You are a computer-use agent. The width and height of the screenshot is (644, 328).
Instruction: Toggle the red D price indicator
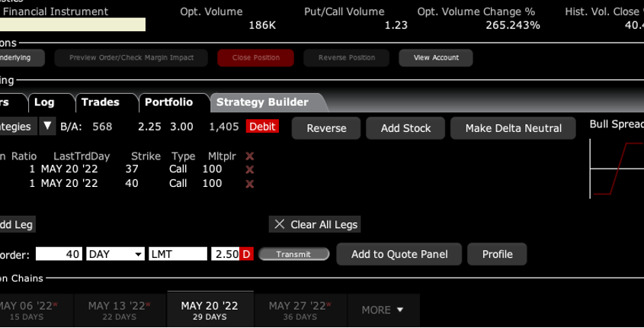coord(246,254)
